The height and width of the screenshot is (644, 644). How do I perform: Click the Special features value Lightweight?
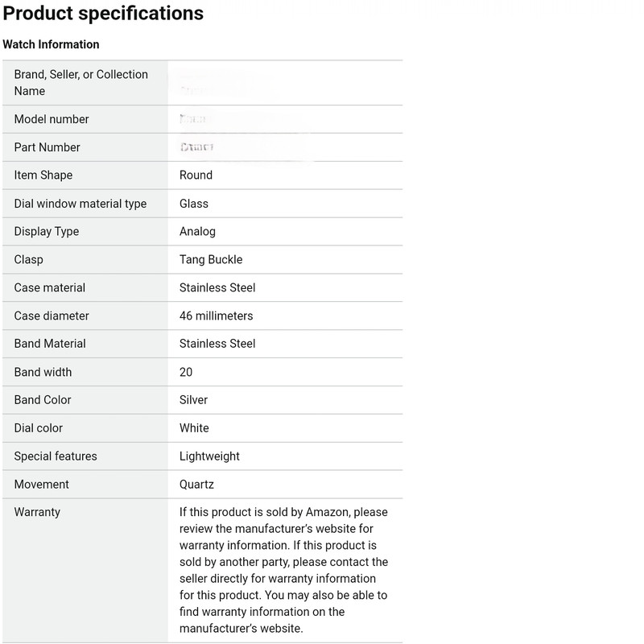point(209,456)
